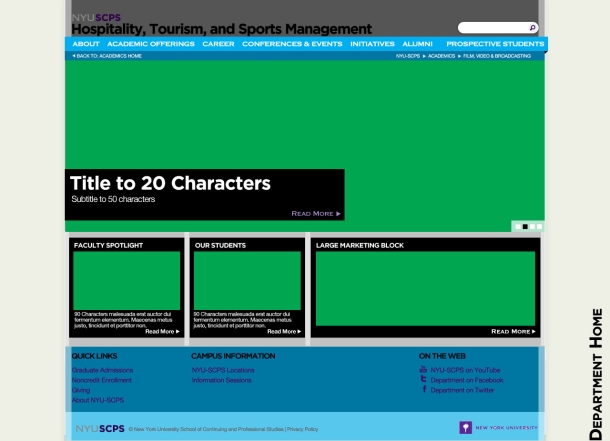Click Faculty Spotlight image thumbnail

126,280
